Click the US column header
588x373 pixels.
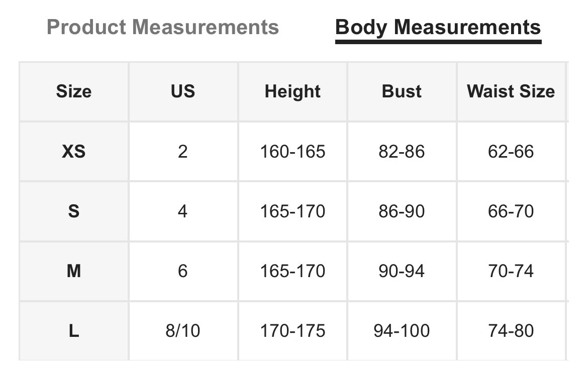point(183,91)
